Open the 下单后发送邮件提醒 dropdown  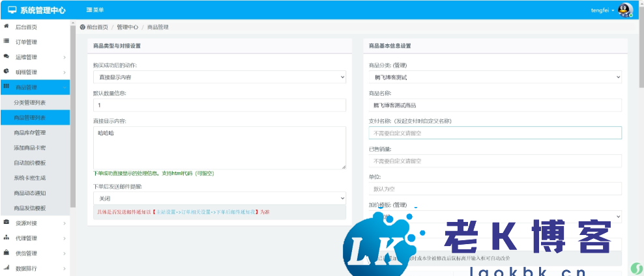(220, 198)
